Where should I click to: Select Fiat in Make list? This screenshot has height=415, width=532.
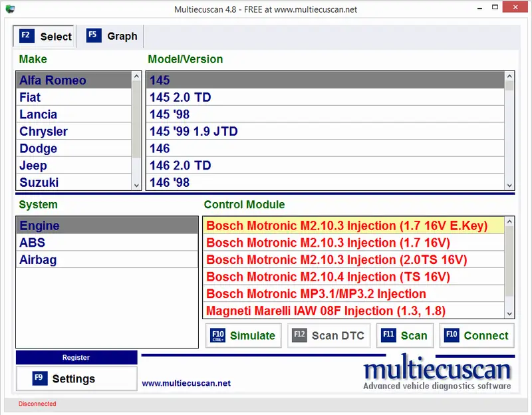pos(74,97)
